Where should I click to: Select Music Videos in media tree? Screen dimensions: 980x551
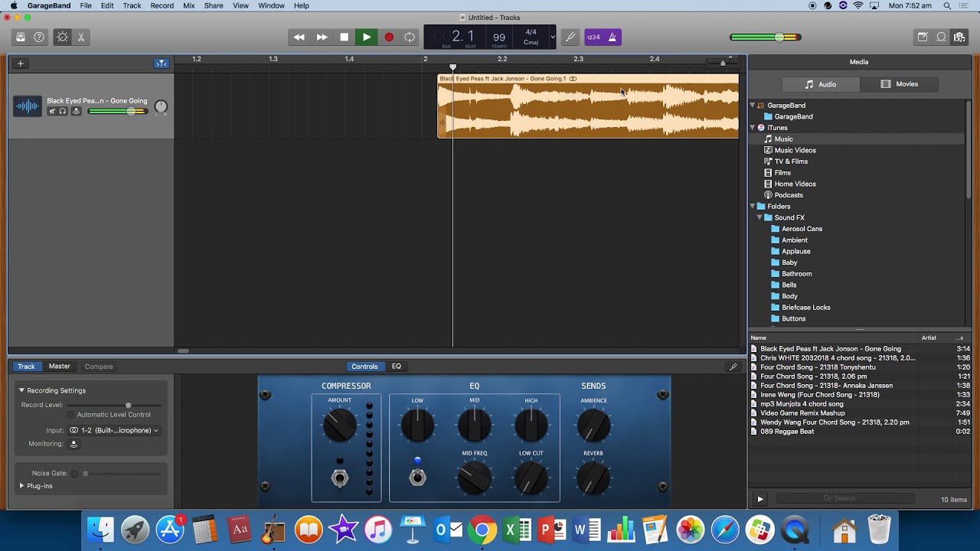795,150
